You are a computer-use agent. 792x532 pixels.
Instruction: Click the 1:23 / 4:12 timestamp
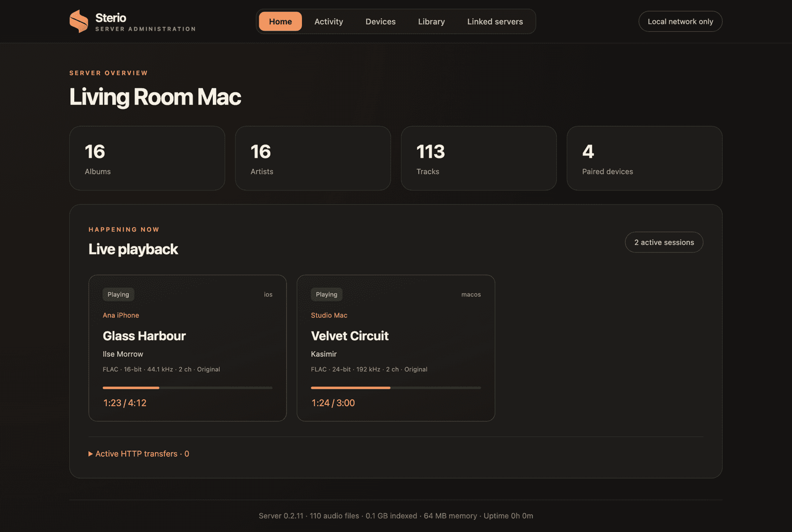(125, 403)
